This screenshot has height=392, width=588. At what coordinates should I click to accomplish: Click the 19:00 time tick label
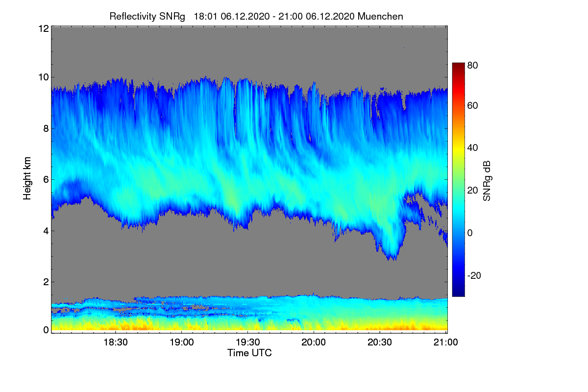pyautogui.click(x=182, y=343)
